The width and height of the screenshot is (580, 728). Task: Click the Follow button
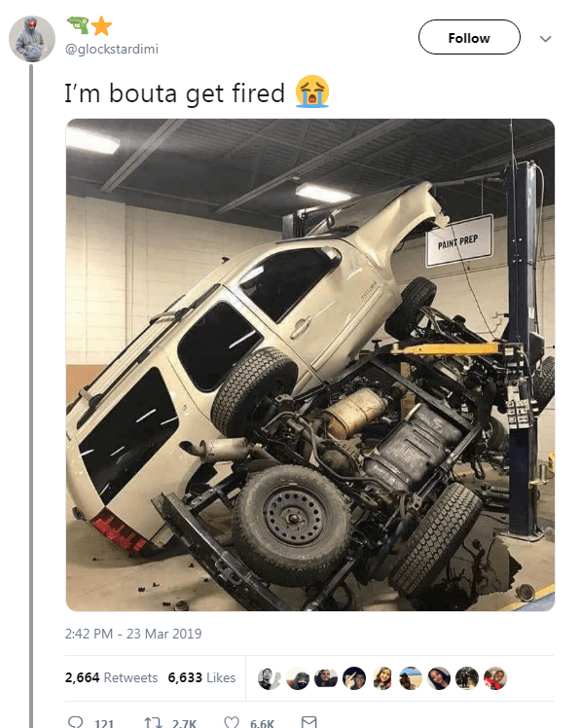[469, 37]
